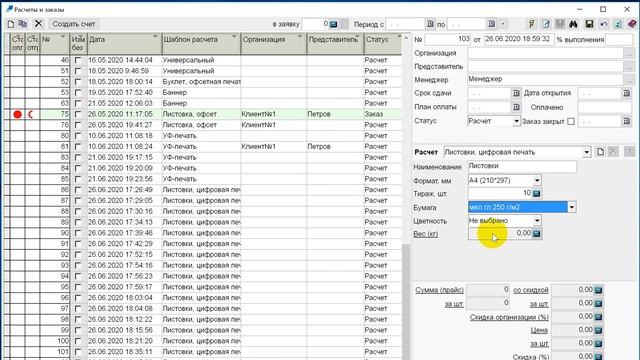The image size is (640, 360).
Task: Expand the Расчет template dropdown
Action: [587, 152]
